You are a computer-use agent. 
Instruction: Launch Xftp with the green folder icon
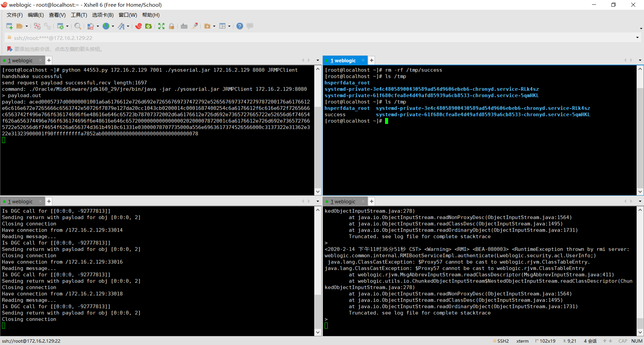149,26
